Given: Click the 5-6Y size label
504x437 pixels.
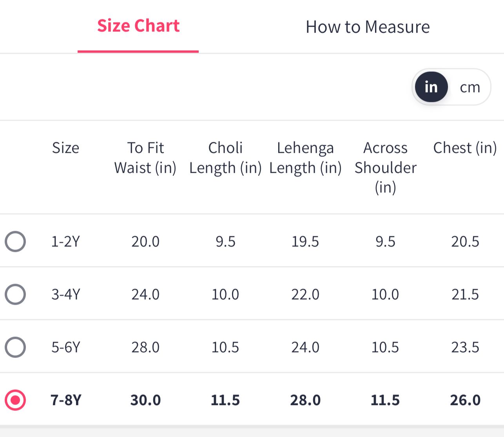Looking at the screenshot, I should (x=65, y=347).
